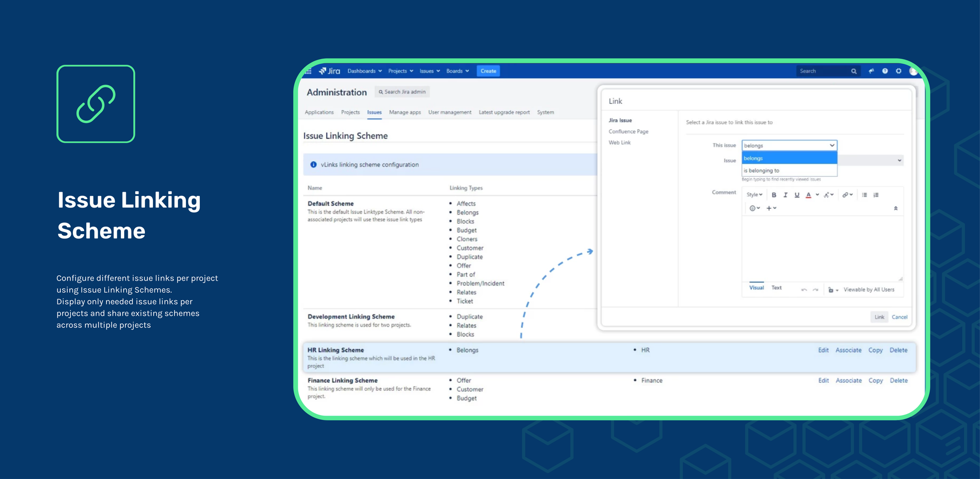Open the feedback megaphone icon
980x479 pixels.
pyautogui.click(x=871, y=71)
